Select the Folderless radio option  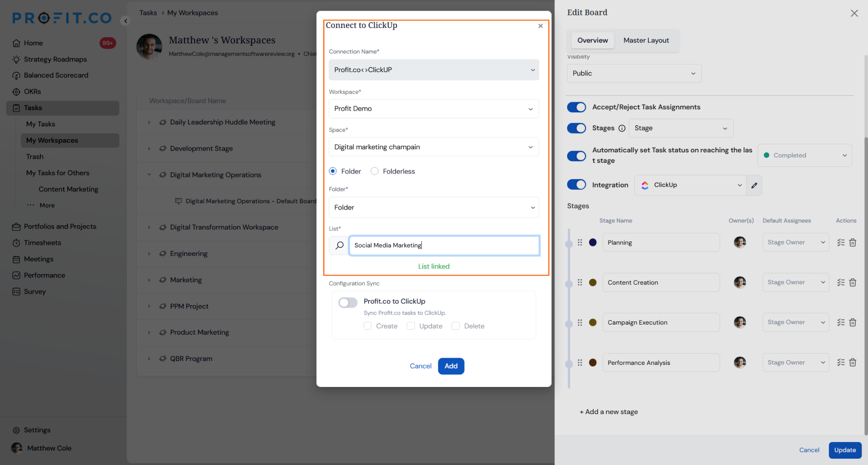click(x=375, y=171)
